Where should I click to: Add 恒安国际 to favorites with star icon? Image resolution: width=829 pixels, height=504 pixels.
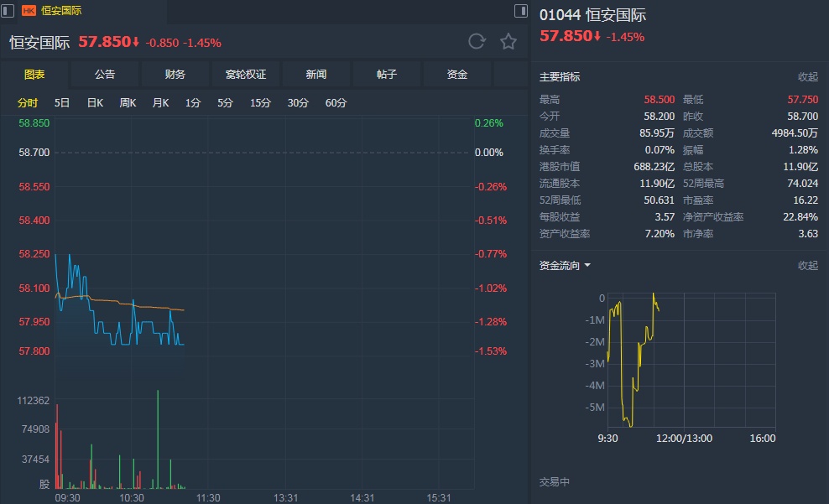(508, 42)
